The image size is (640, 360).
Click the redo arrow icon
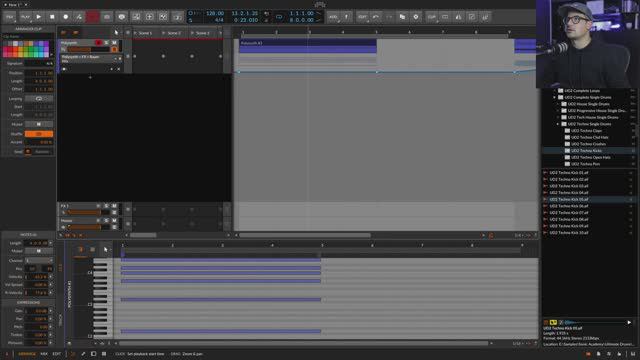(x=389, y=17)
